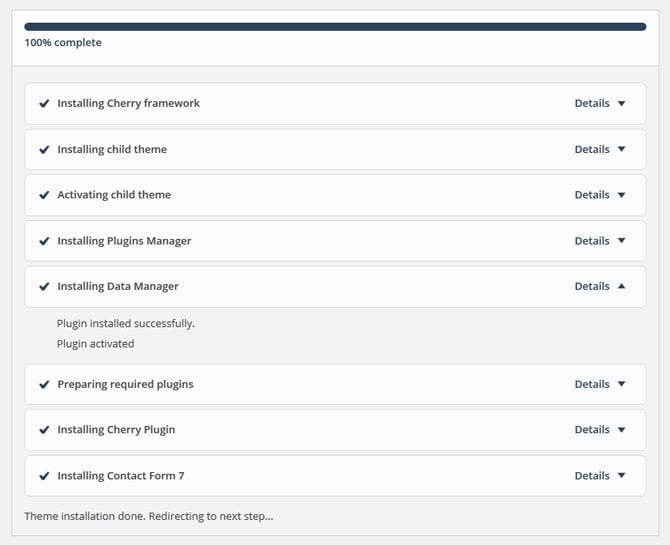Show Details for Preparing required plugins

592,384
